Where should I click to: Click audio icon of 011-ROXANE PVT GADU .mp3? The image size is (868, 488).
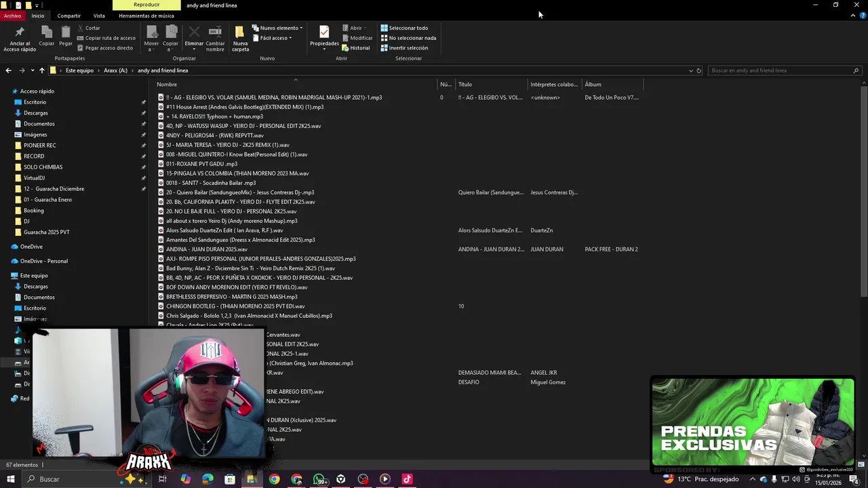[x=161, y=164]
